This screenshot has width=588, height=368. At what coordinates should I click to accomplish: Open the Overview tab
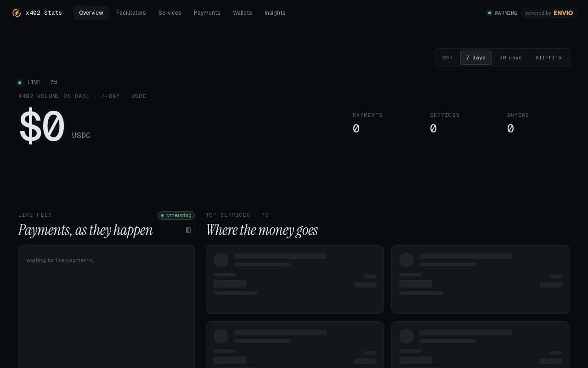click(91, 13)
